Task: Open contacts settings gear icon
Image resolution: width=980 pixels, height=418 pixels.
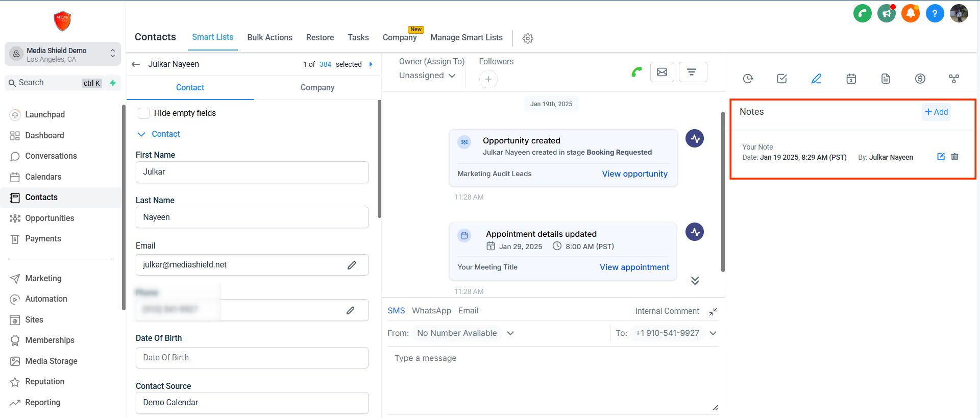Action: tap(528, 38)
